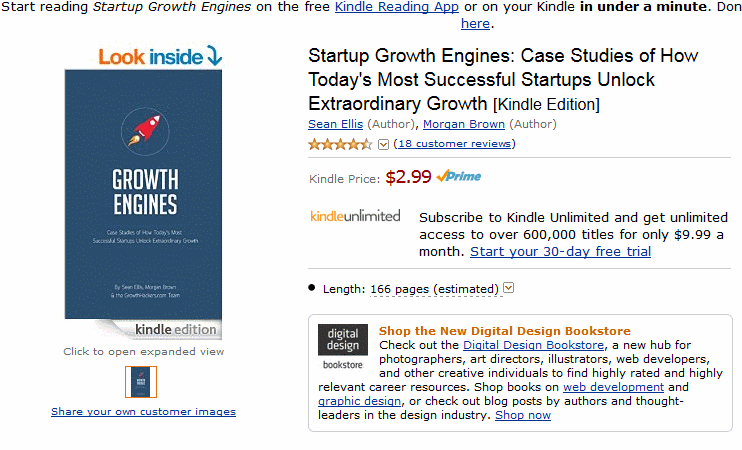Viewport: 742px width, 450px height.
Task: Click the Shop now link
Action: (522, 415)
